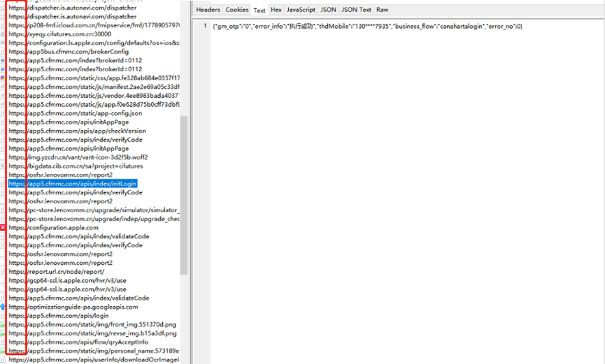
Task: Click image icon of revse_img.b15a3df.png request
Action: [x=3, y=333]
